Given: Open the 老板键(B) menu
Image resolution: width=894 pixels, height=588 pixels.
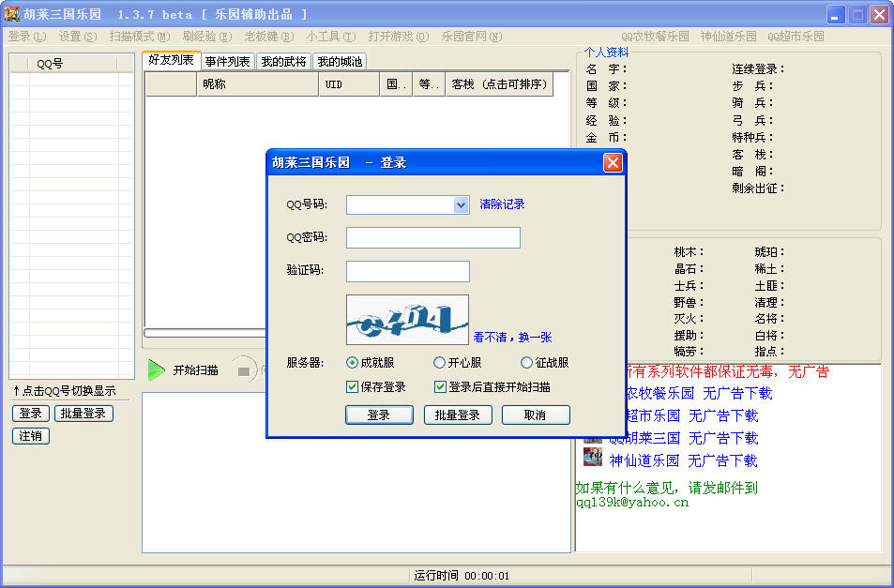Looking at the screenshot, I should 269,37.
